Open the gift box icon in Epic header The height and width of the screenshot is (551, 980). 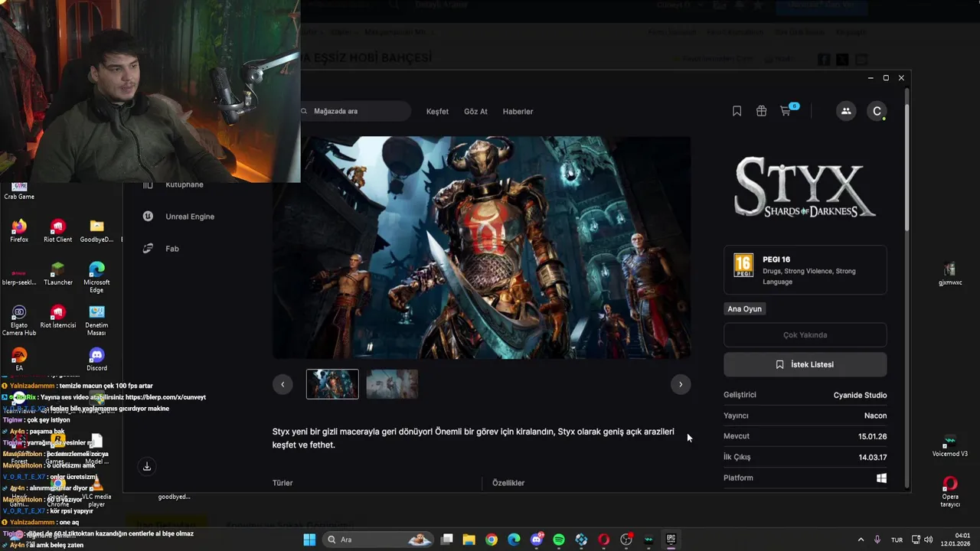click(761, 111)
